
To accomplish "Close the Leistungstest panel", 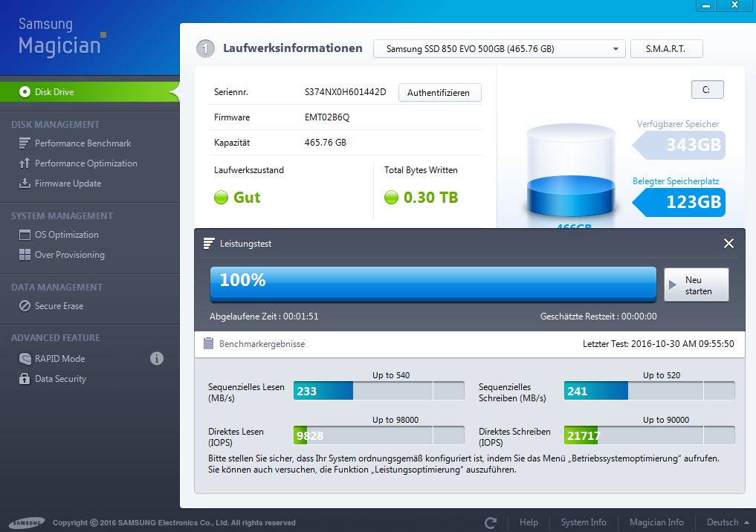I will 728,244.
